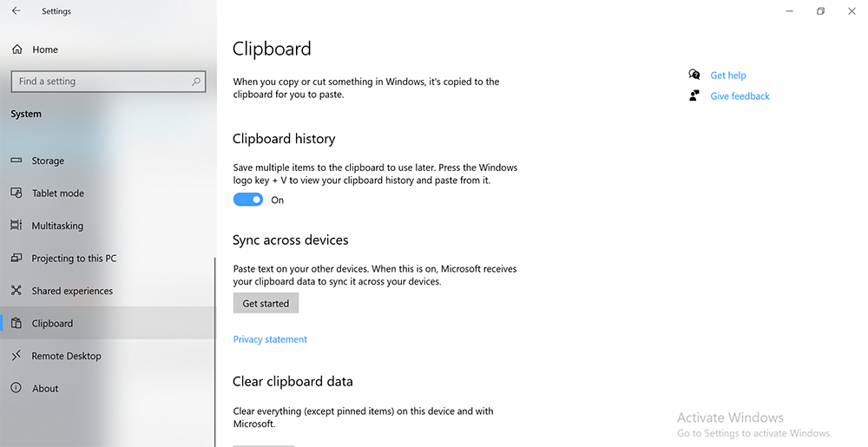Go back using the back arrow
This screenshot has height=447, width=868.
pyautogui.click(x=16, y=10)
